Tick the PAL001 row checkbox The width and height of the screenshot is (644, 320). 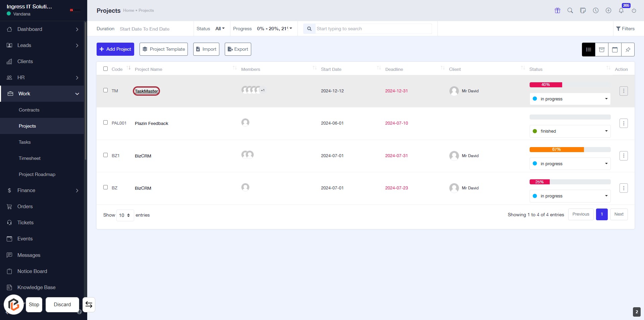(x=105, y=123)
